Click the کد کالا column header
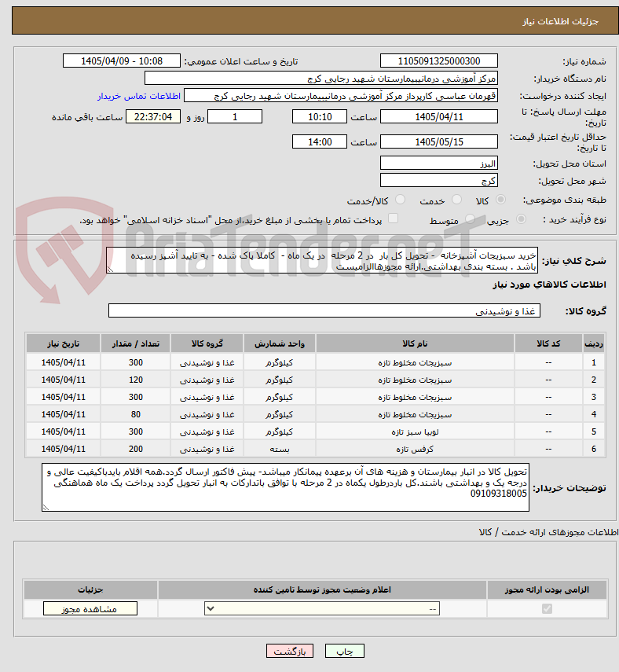Image resolution: width=619 pixels, height=672 pixels. 549,343
